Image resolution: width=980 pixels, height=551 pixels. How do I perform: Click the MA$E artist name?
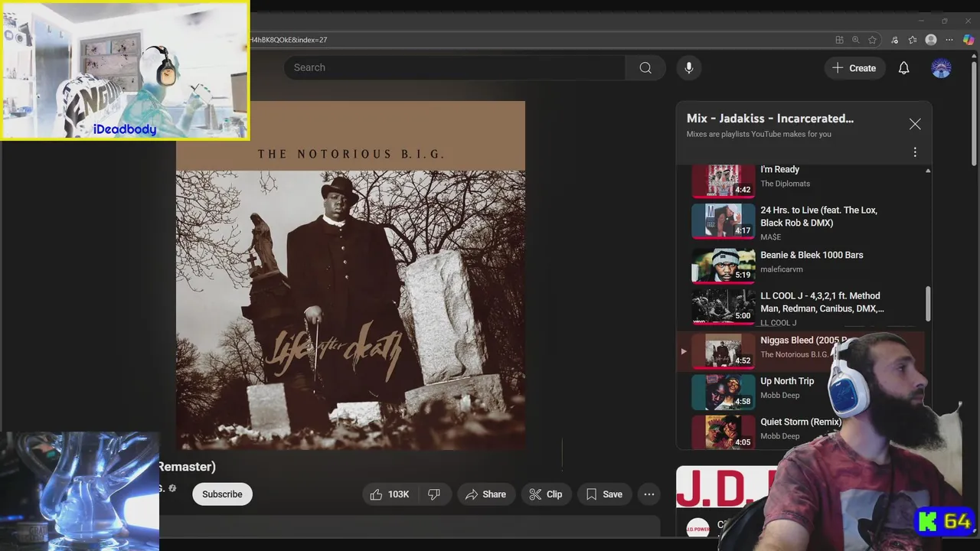pyautogui.click(x=770, y=237)
